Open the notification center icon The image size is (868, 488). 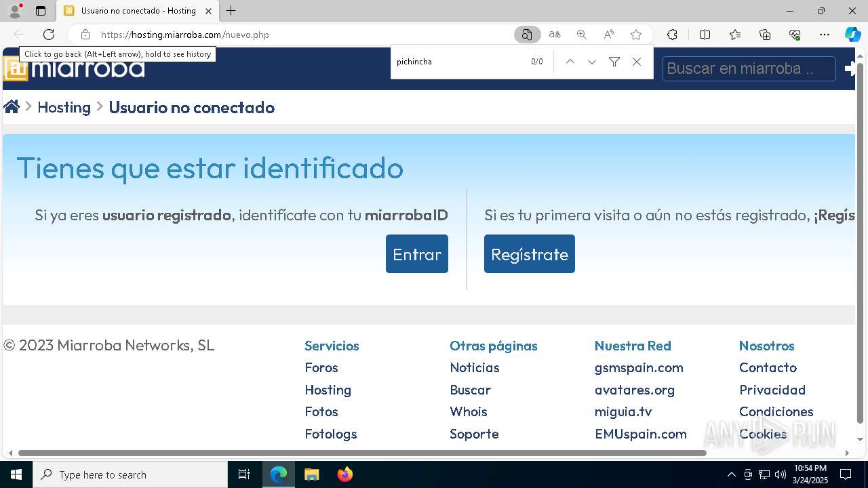(846, 474)
